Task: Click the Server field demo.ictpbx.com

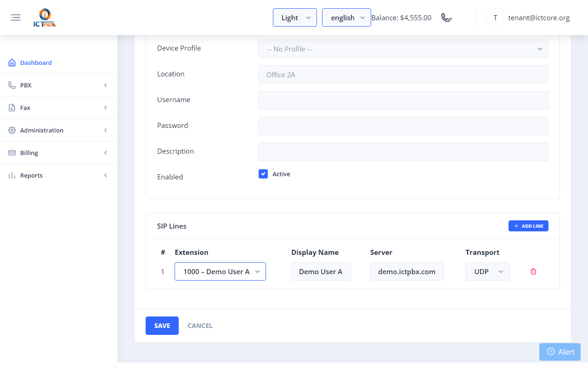Action: click(407, 271)
